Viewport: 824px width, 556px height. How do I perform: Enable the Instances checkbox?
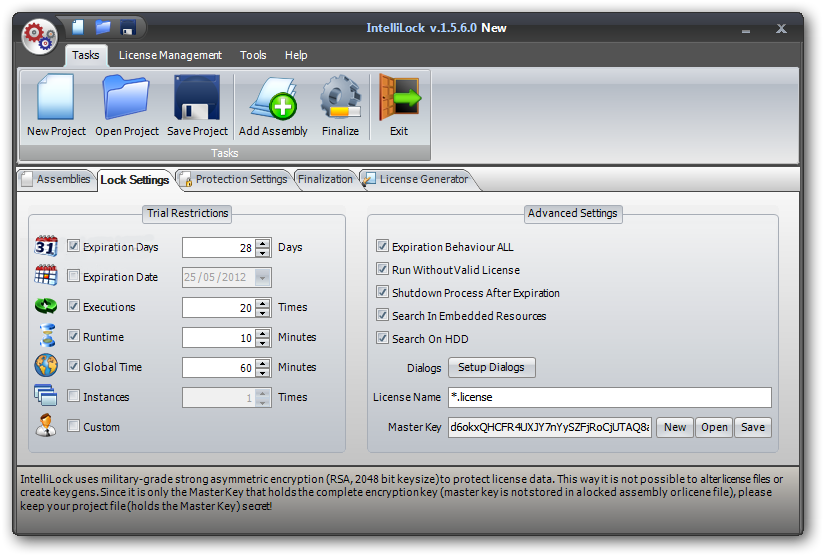[73, 396]
